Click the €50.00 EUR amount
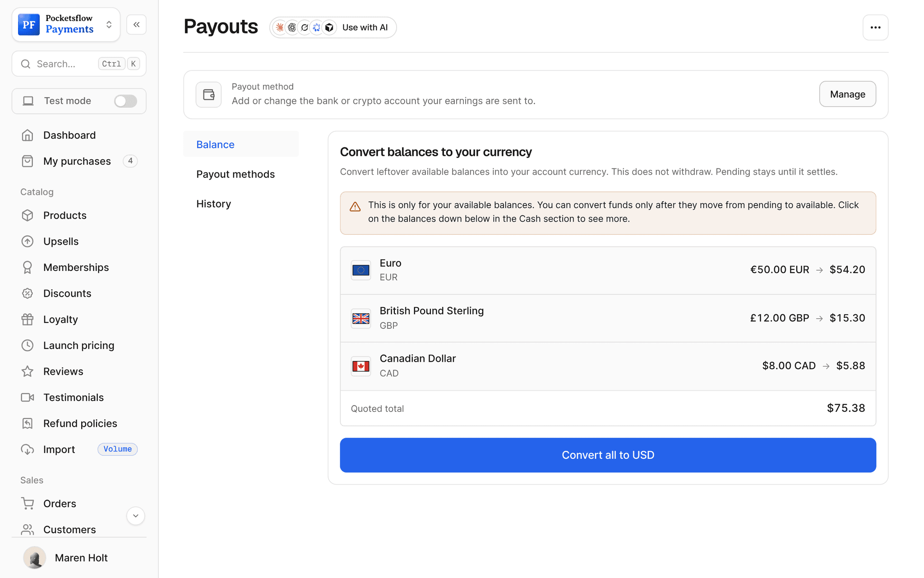 tap(780, 270)
